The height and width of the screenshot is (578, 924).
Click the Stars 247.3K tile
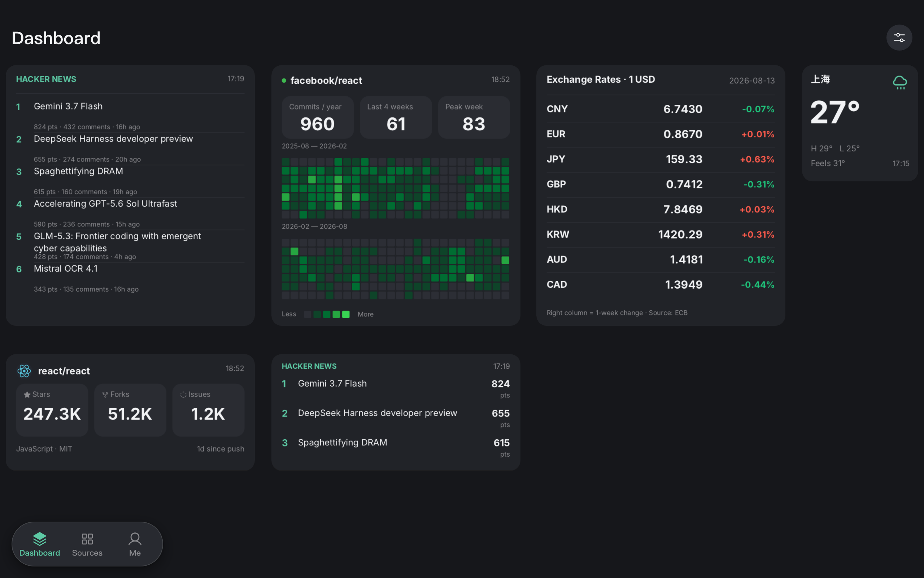(52, 410)
